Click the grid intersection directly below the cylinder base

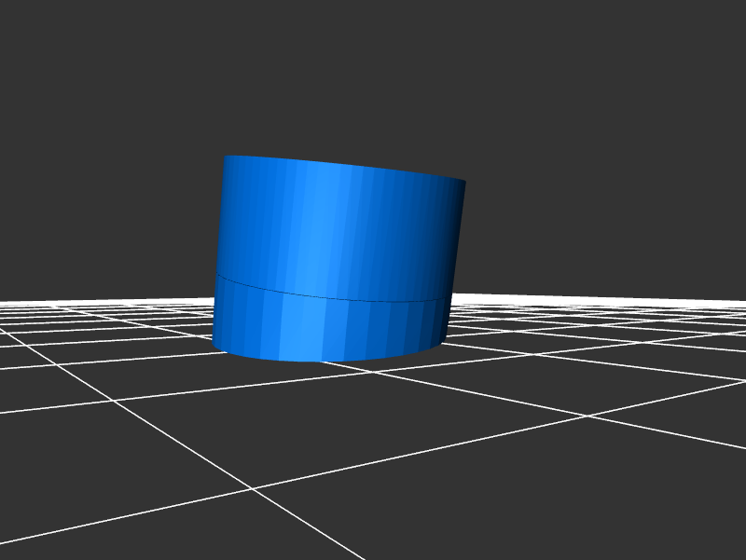(x=376, y=371)
